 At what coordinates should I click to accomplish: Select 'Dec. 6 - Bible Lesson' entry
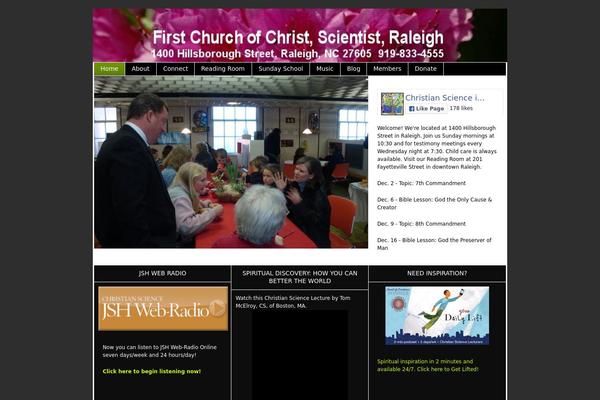[434, 204]
